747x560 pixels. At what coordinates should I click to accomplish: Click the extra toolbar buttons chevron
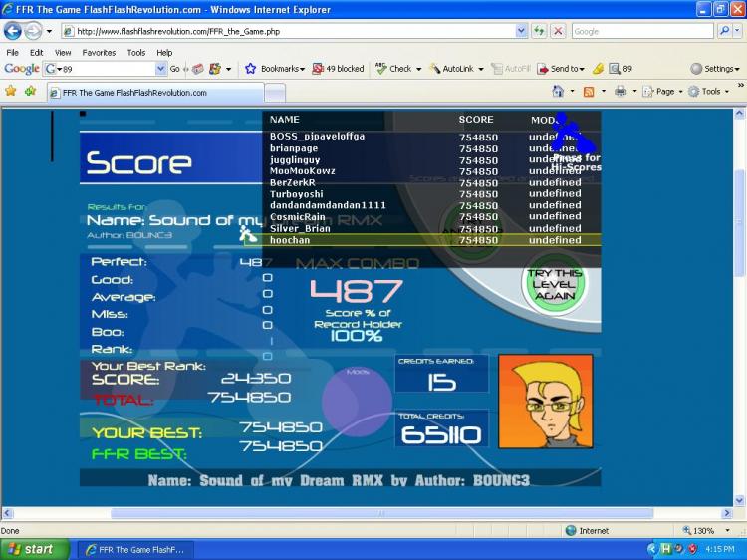[x=740, y=86]
